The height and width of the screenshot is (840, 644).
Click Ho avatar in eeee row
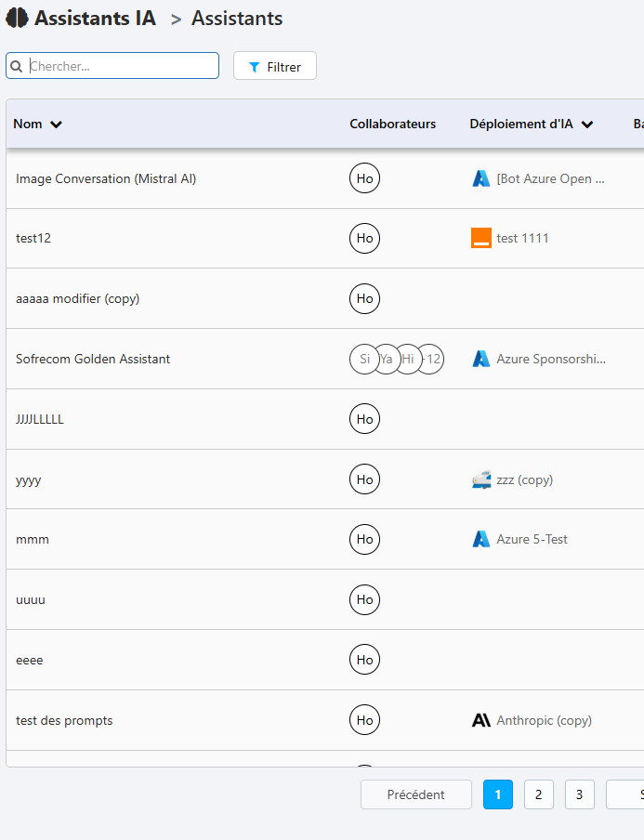point(365,660)
